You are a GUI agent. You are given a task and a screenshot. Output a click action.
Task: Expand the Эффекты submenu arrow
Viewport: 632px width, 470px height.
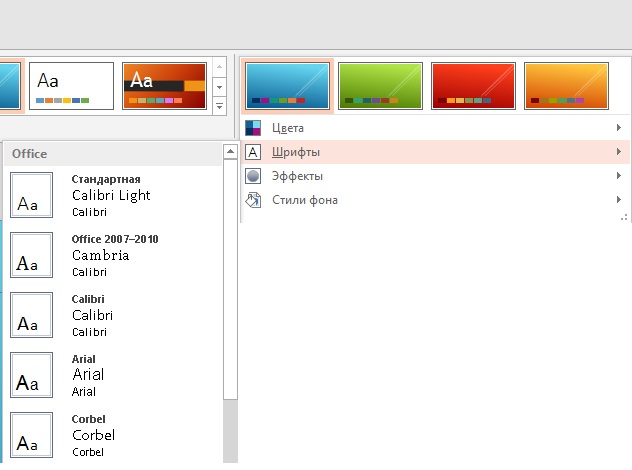pos(619,175)
